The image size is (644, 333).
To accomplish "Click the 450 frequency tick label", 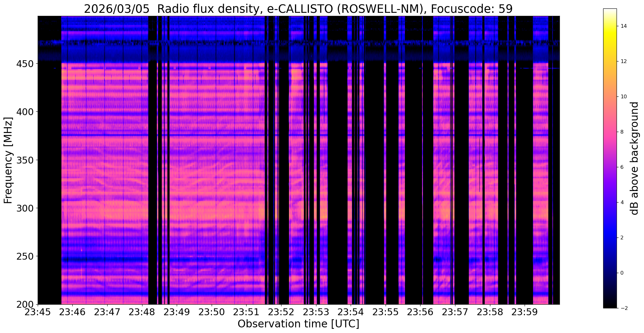I will 25,64.
